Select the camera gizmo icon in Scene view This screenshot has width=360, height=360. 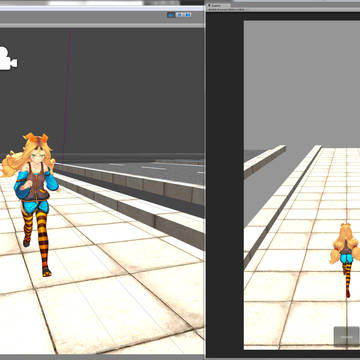pyautogui.click(x=7, y=59)
